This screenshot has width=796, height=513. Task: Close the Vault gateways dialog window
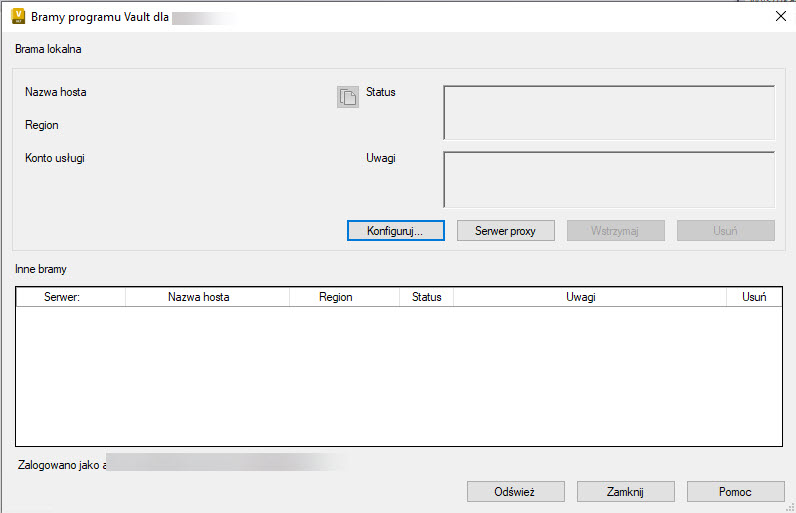(x=781, y=16)
